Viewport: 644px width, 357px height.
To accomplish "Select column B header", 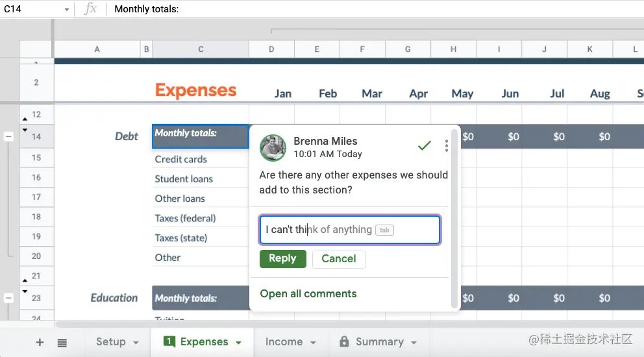I will tap(146, 49).
